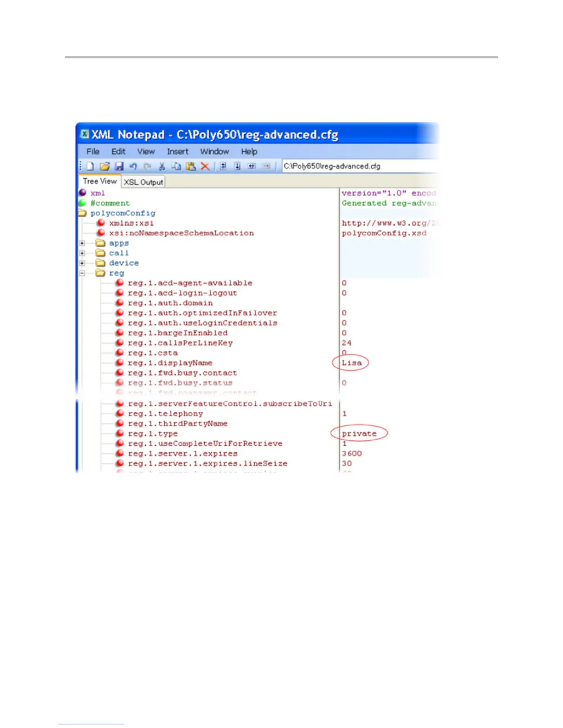Screen dimensions: 563x728
Task: Click the green icon beside #comment
Action: click(x=83, y=203)
